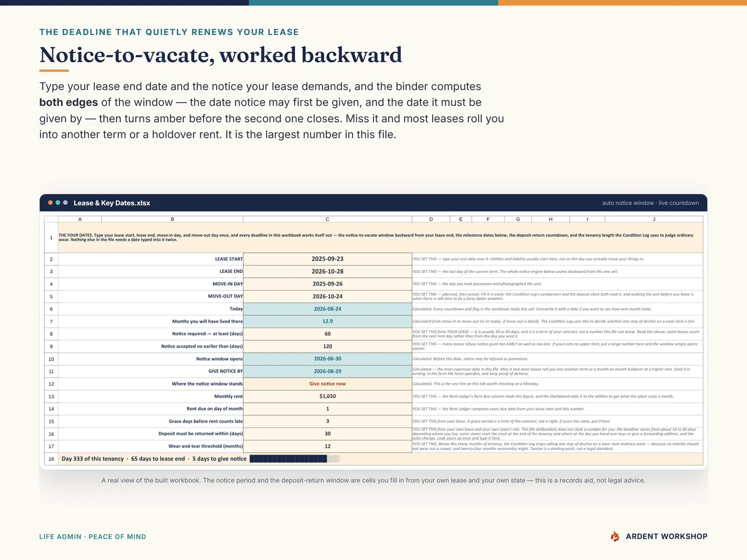Click move-in day cell 2025-09-26
The image size is (747, 560).
[327, 284]
